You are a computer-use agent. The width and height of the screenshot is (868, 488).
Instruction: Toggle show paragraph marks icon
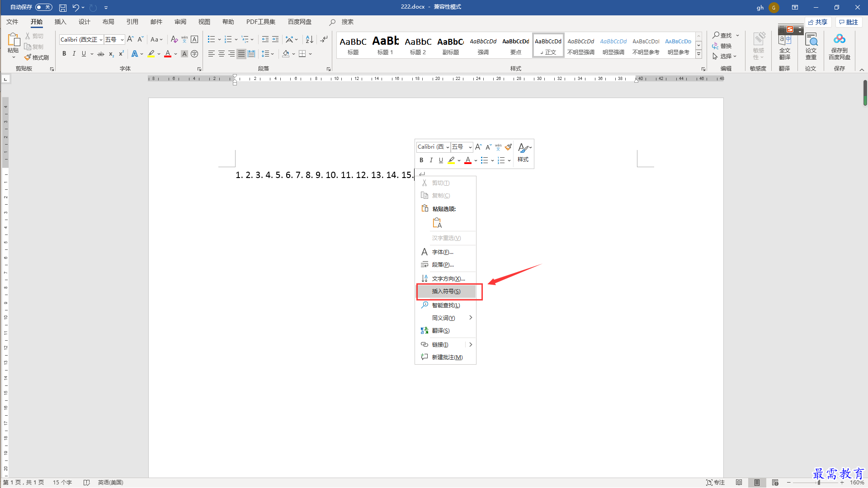point(324,40)
